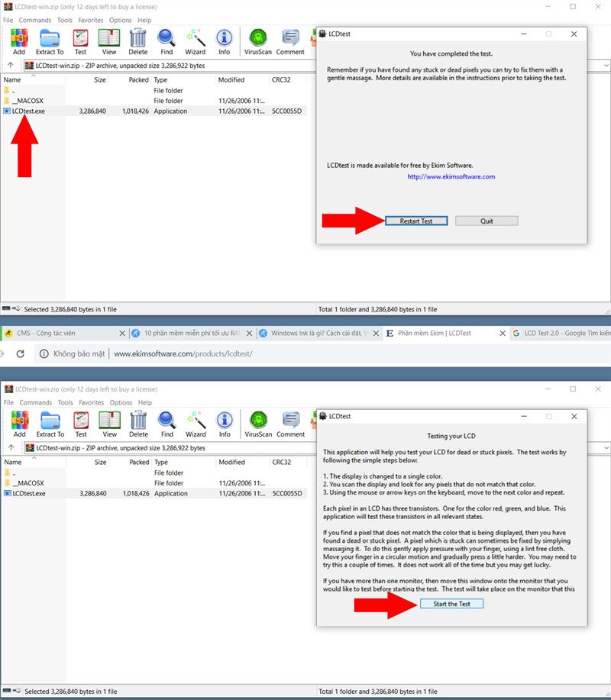Launch the Wizard icon
Screen dimensions: 611x700
196,42
